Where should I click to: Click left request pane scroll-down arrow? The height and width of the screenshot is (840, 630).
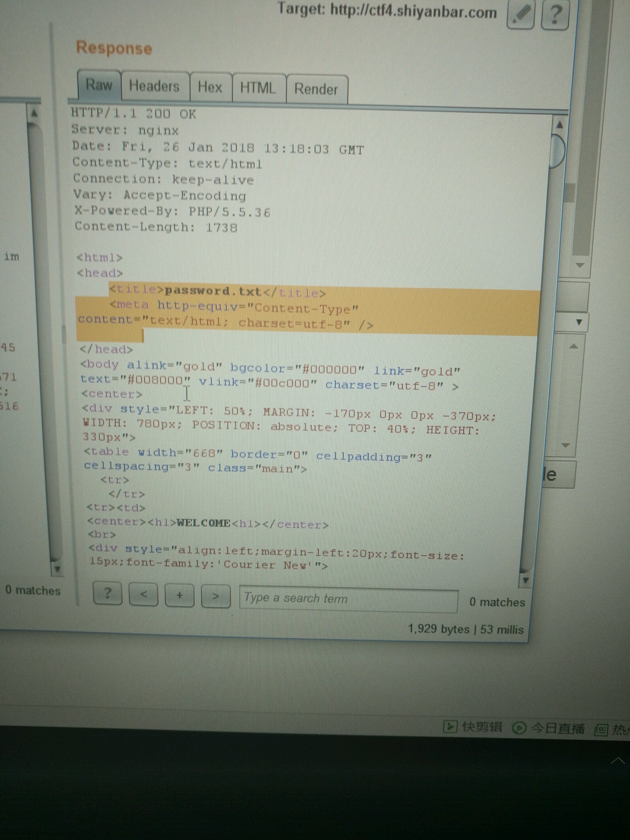57,569
